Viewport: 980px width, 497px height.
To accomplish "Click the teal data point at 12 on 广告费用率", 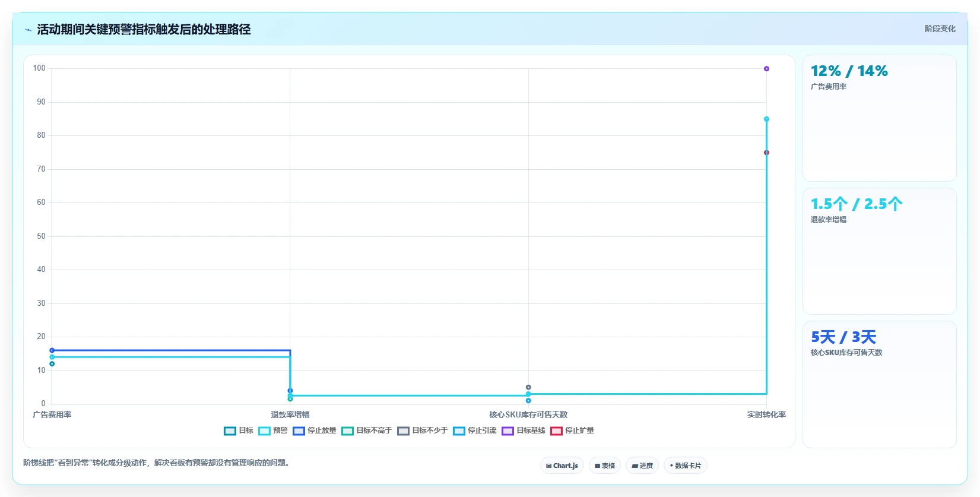I will coord(52,364).
